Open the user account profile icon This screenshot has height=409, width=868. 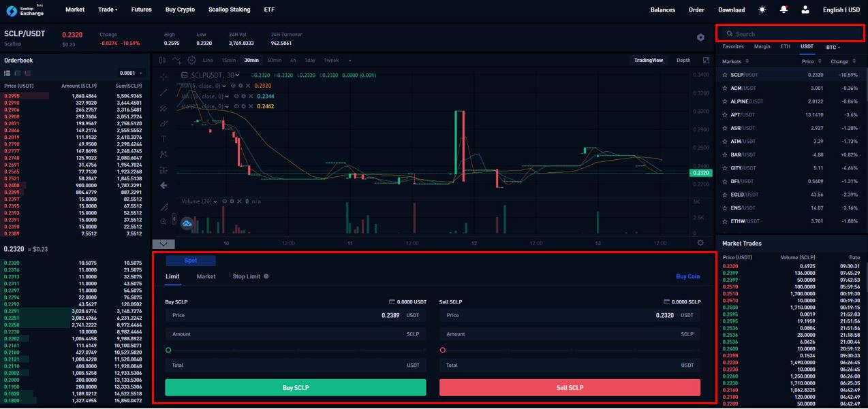805,10
